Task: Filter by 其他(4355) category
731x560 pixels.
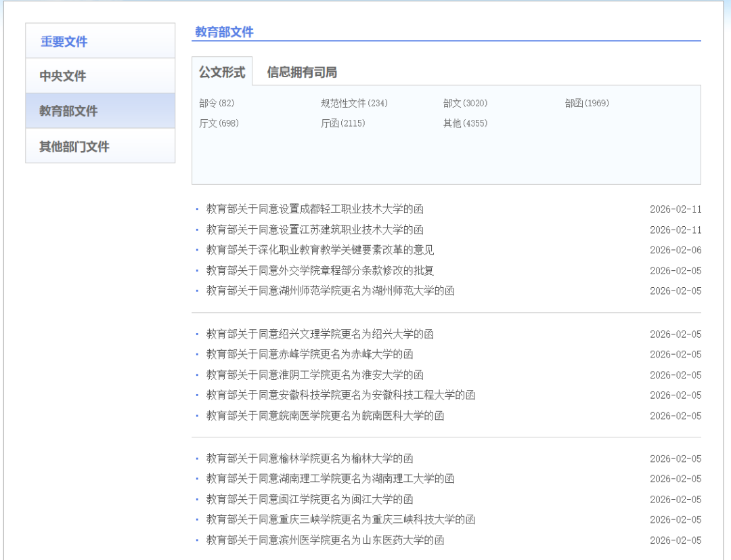Action: pyautogui.click(x=465, y=123)
